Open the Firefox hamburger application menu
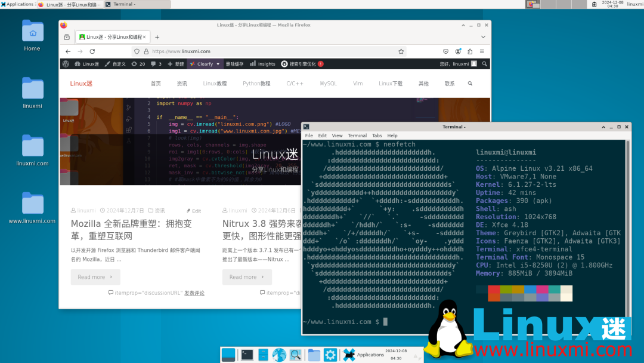The image size is (644, 363). (x=482, y=51)
